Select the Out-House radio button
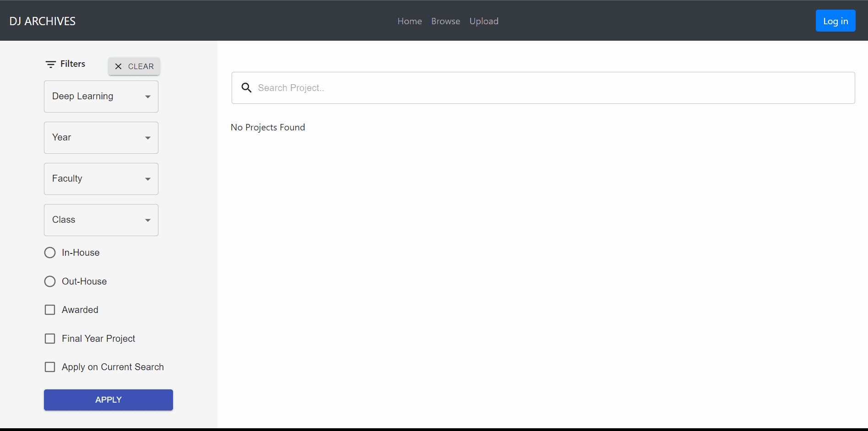Image resolution: width=868 pixels, height=431 pixels. (50, 281)
